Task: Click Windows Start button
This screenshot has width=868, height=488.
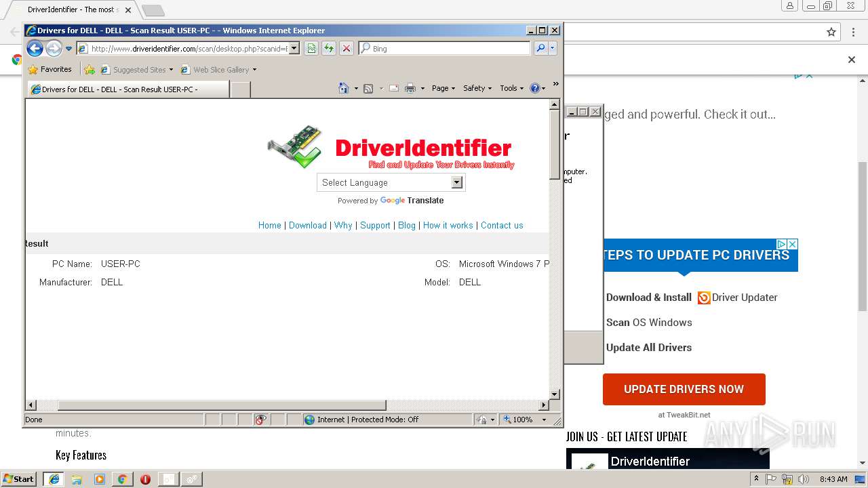Action: coord(18,479)
